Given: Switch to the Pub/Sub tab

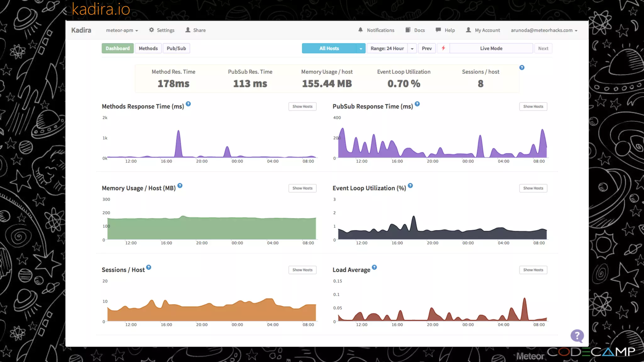Looking at the screenshot, I should pos(176,48).
